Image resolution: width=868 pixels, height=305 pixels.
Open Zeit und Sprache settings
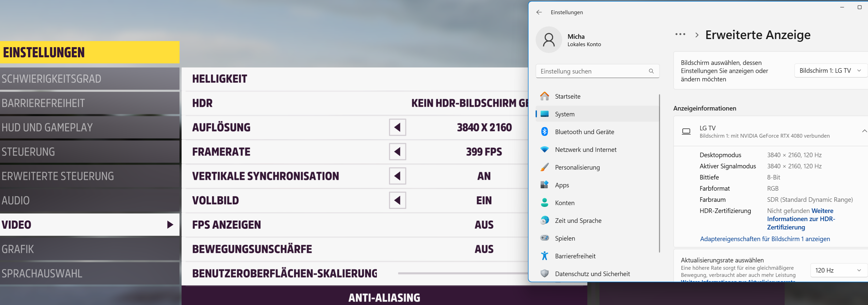(x=578, y=220)
